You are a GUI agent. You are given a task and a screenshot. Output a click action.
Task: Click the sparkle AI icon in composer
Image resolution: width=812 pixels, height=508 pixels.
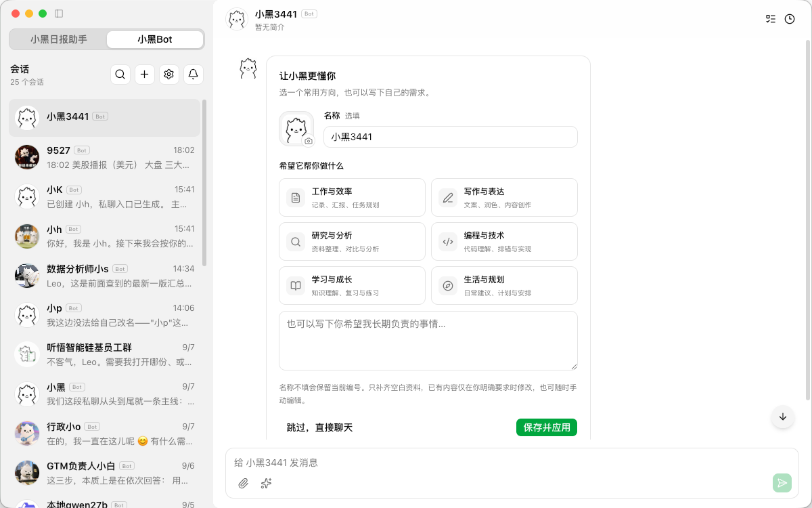pos(266,483)
